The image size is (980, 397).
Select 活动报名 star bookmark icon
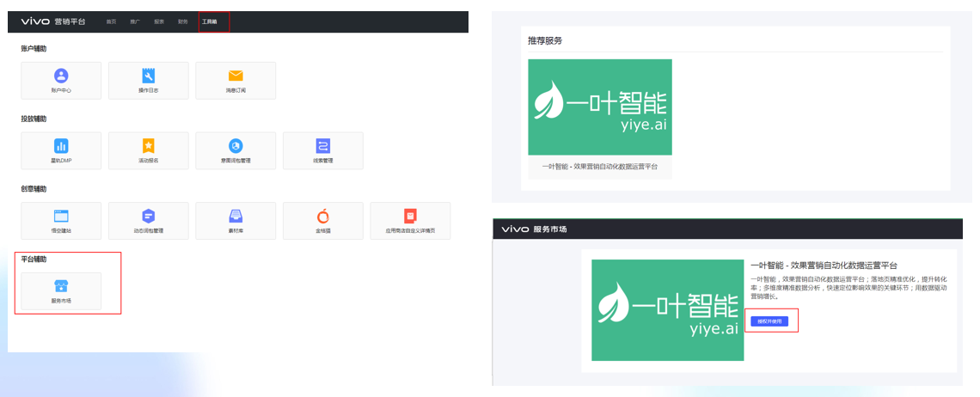click(148, 146)
